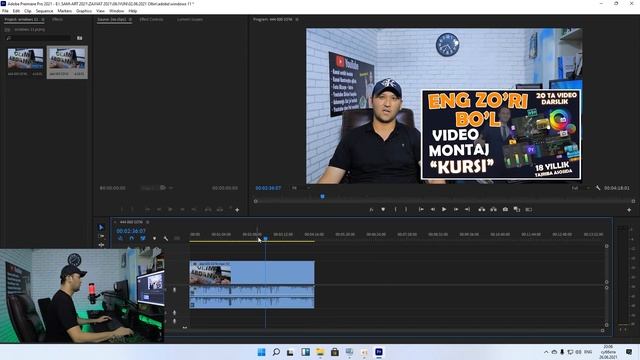Close the sequence tab in the timeline

115,222
